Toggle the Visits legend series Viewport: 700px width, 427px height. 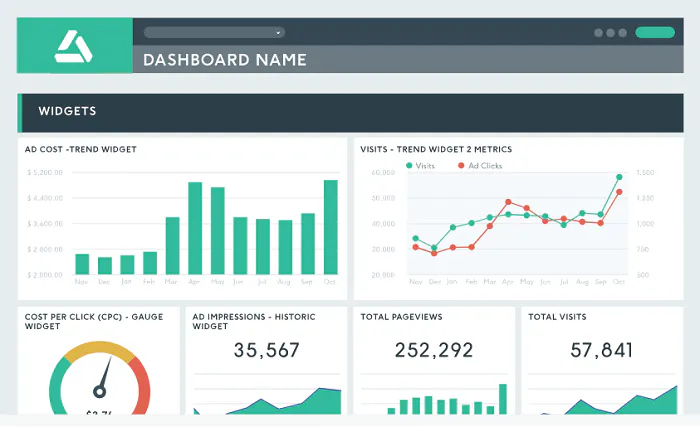tap(420, 166)
